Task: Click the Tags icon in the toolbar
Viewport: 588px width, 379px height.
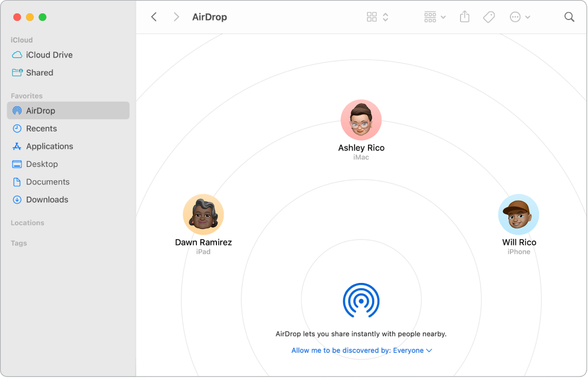Action: 488,16
